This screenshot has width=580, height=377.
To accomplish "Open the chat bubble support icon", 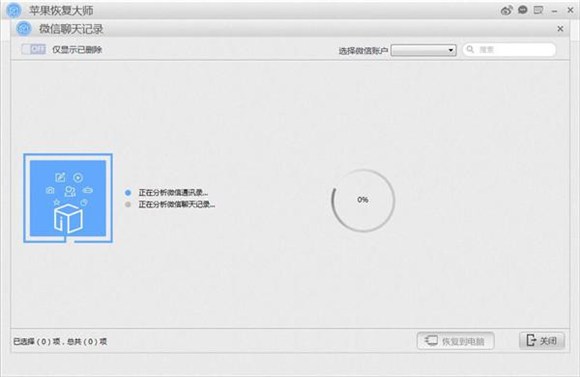I will pyautogui.click(x=522, y=10).
